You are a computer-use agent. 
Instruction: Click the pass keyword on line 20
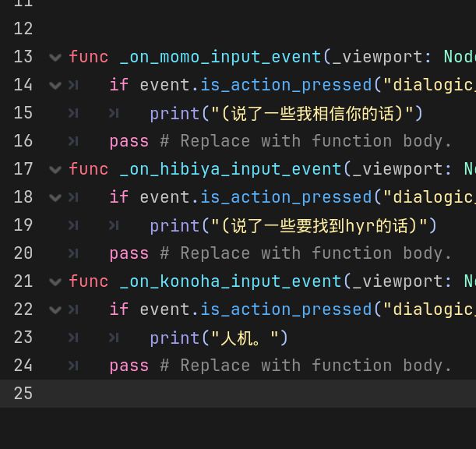coord(129,254)
